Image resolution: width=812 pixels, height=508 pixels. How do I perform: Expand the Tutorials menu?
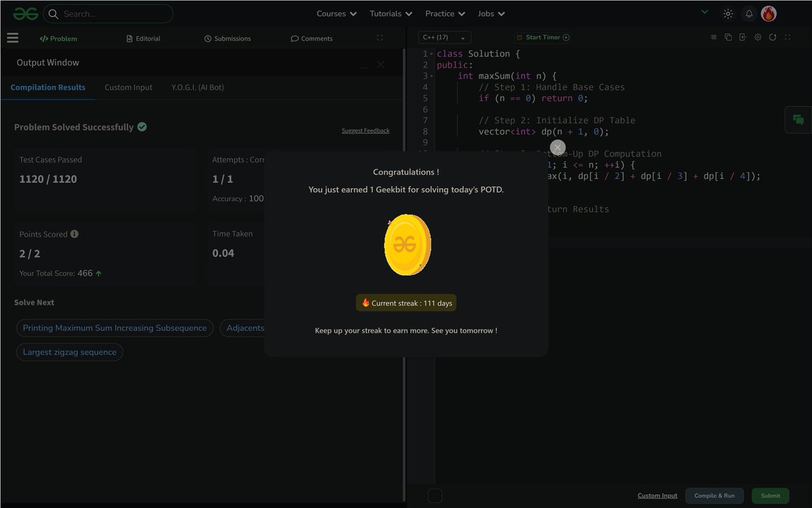390,14
